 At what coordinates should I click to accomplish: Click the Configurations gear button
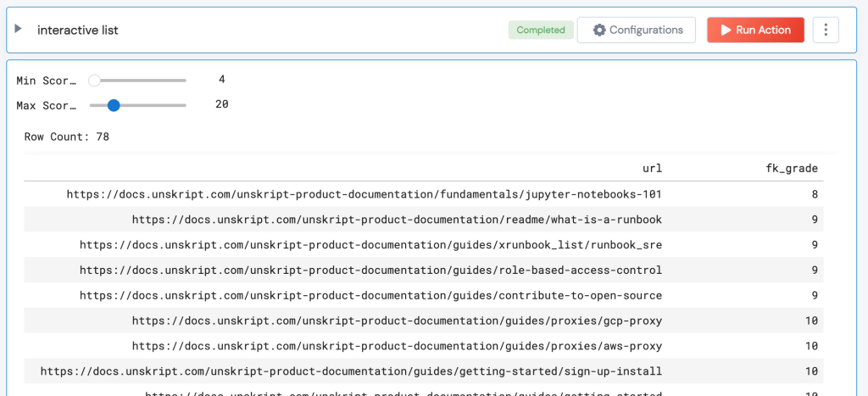click(637, 30)
